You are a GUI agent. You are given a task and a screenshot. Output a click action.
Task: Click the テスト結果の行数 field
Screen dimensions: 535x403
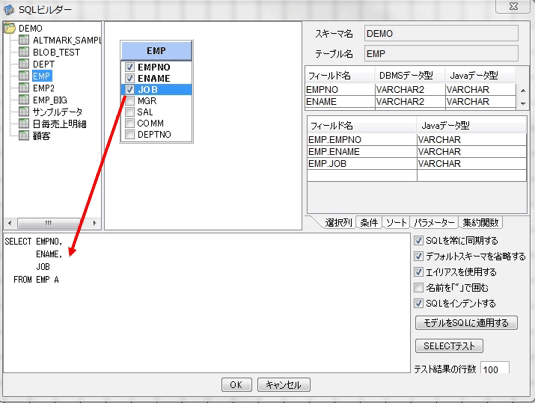[x=495, y=368]
